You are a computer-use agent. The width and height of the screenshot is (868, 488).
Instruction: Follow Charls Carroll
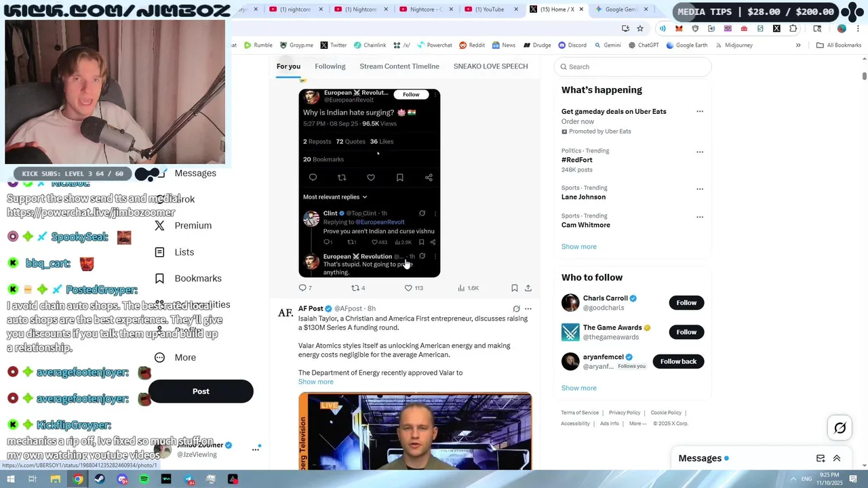[686, 303]
